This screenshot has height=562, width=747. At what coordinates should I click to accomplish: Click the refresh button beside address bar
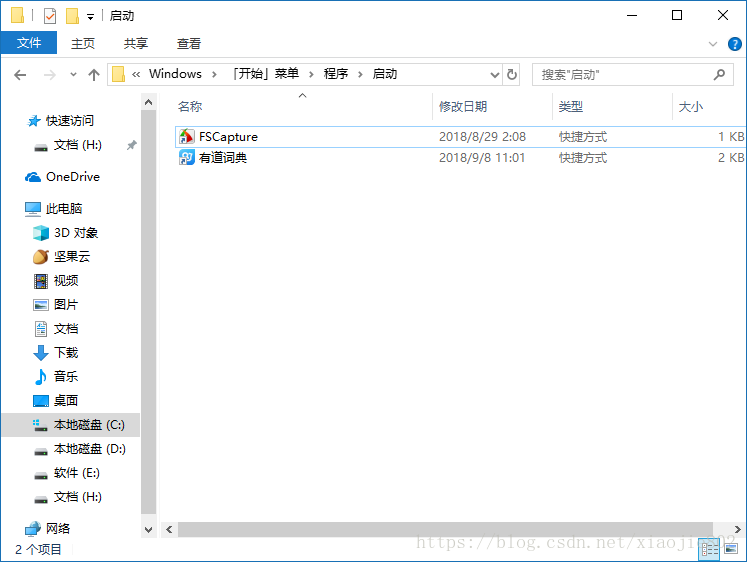tap(512, 74)
